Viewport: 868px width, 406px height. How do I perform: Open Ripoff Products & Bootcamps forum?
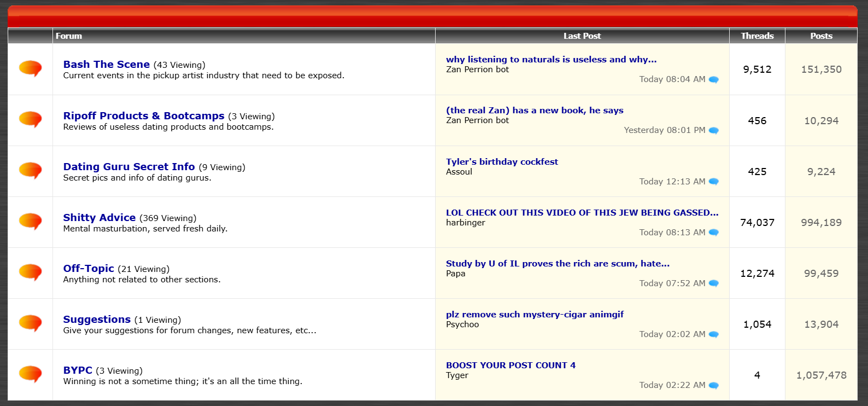[144, 115]
